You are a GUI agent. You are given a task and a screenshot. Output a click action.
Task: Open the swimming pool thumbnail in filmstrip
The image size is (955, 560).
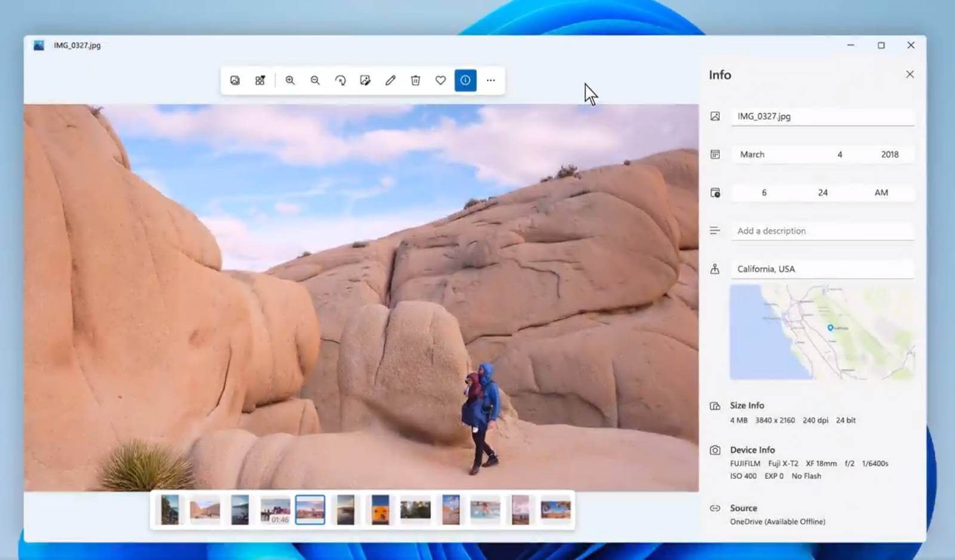[x=485, y=510]
